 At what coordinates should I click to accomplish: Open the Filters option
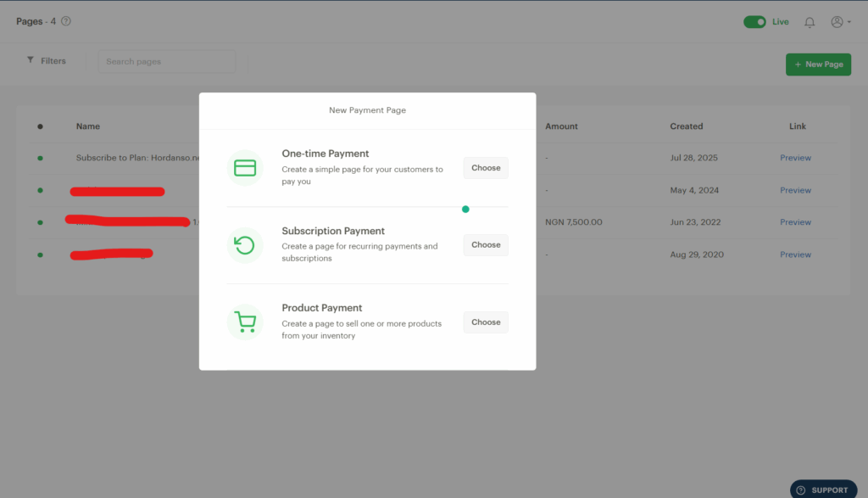pyautogui.click(x=47, y=60)
